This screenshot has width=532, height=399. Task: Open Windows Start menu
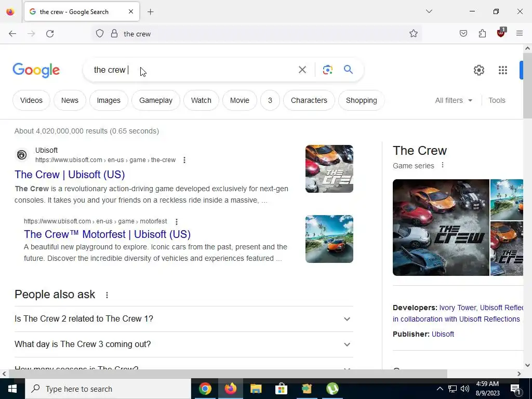[12, 389]
